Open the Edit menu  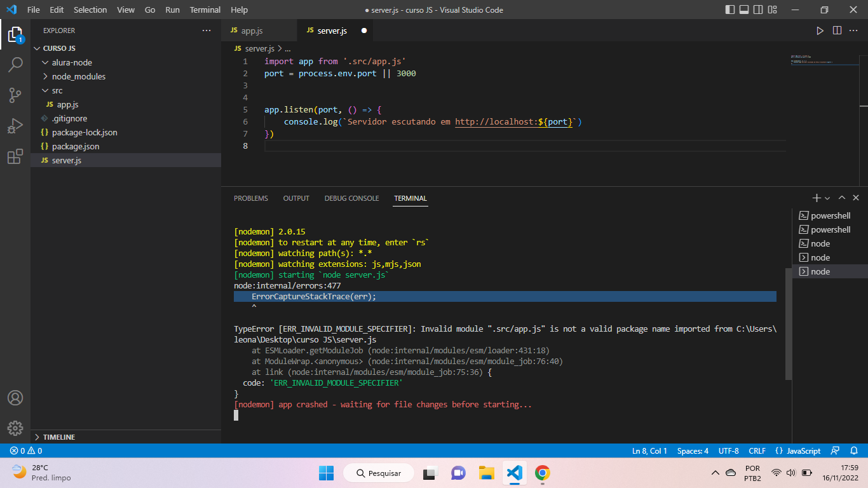click(57, 10)
